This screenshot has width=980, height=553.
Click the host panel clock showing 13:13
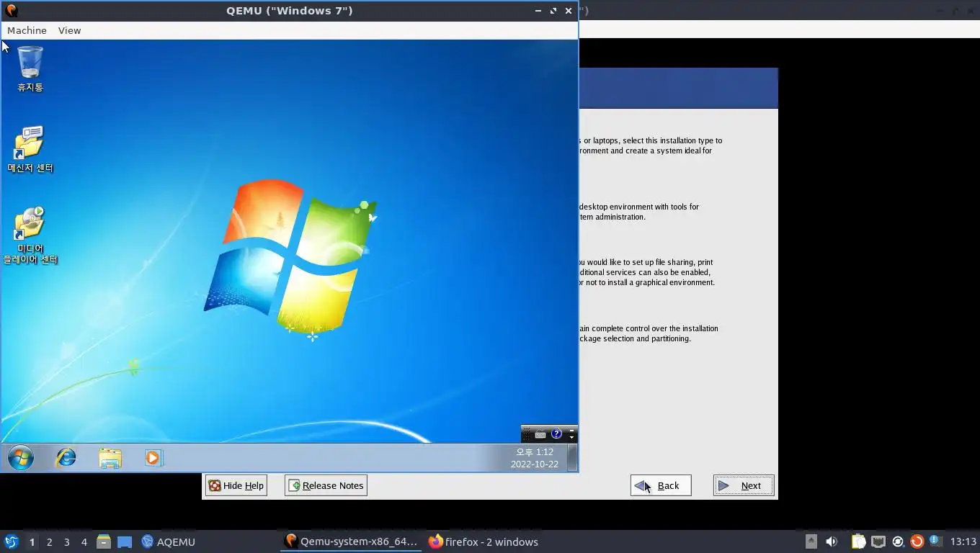(x=963, y=541)
